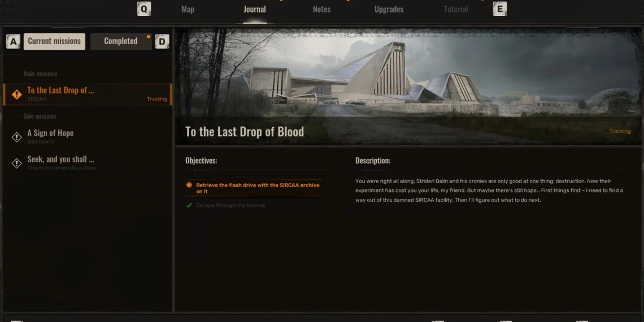
Task: Click the Seek, and you shall mission icon
Action: 17,163
